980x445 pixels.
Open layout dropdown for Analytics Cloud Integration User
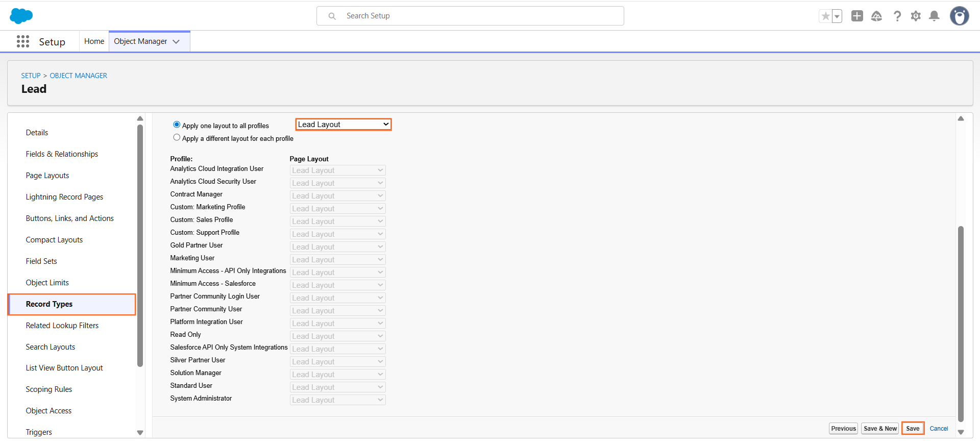click(x=337, y=170)
